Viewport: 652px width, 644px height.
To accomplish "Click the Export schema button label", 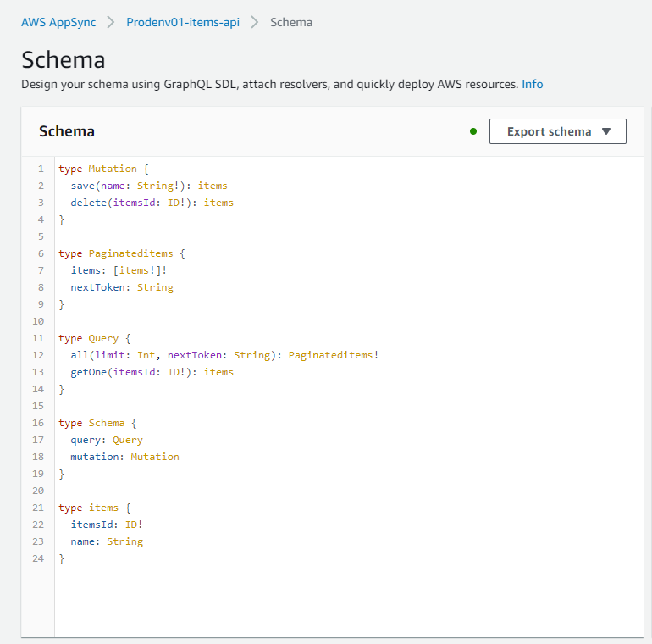I will (549, 131).
